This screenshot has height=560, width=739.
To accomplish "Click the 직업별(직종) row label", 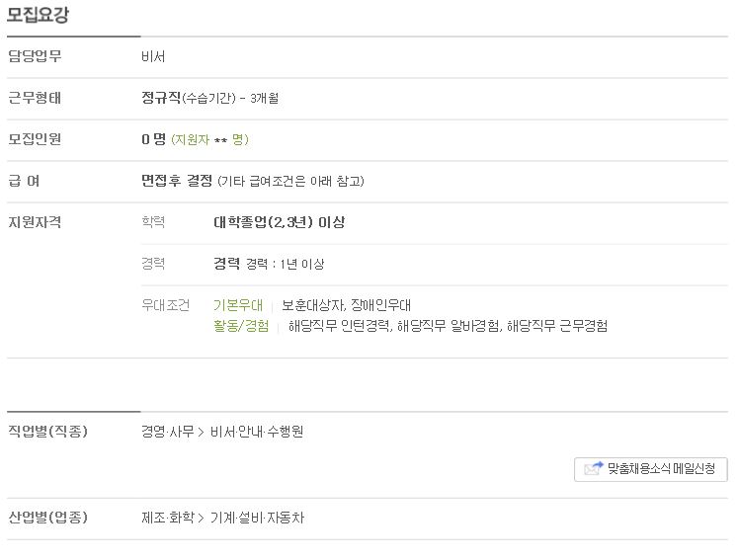I will click(x=48, y=431).
